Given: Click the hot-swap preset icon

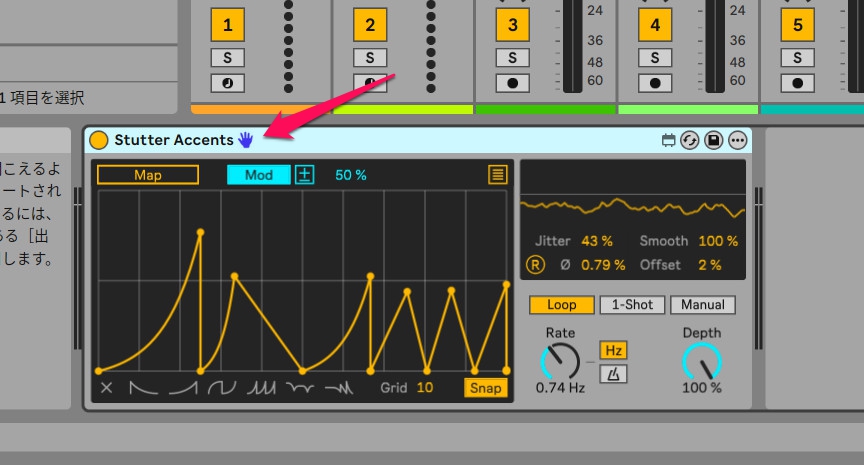Looking at the screenshot, I should click(x=691, y=141).
